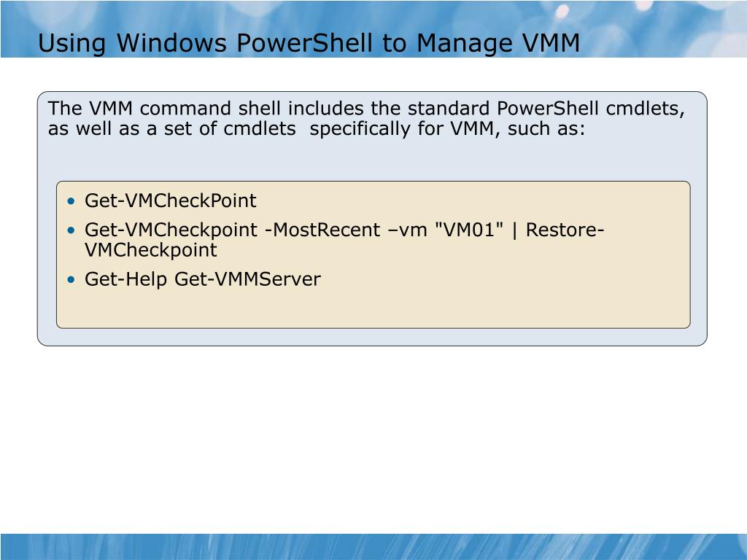The width and height of the screenshot is (747, 560).
Task: Click the text "Restore-" in the second bullet
Action: pos(565,230)
